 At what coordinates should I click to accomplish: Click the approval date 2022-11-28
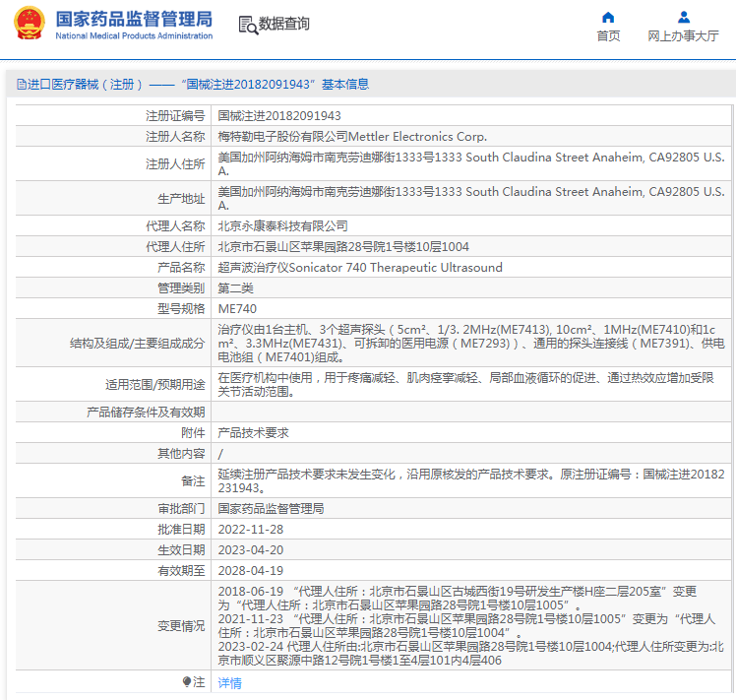tap(250, 529)
